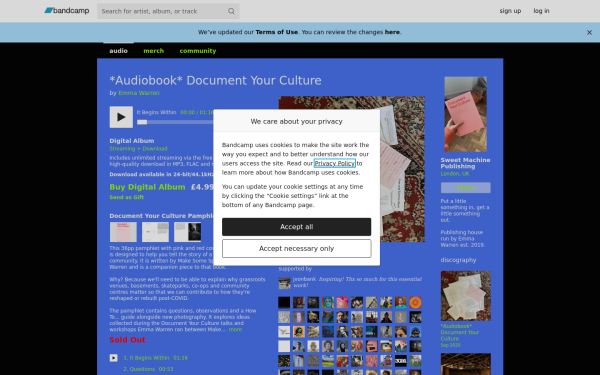The width and height of the screenshot is (600, 375).
Task: Open first pamphlet thumbnail with pink cover
Action: [x=123, y=232]
